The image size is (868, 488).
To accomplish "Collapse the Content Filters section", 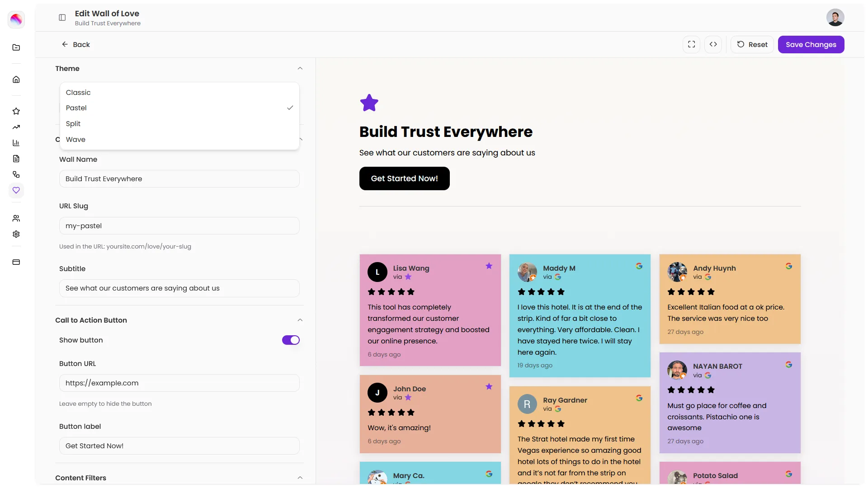I will click(300, 478).
